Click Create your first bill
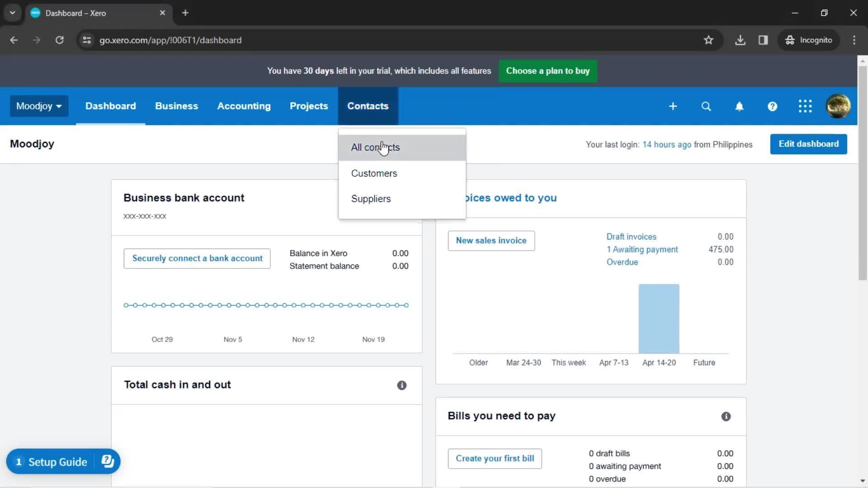Image resolution: width=868 pixels, height=488 pixels. 495,459
